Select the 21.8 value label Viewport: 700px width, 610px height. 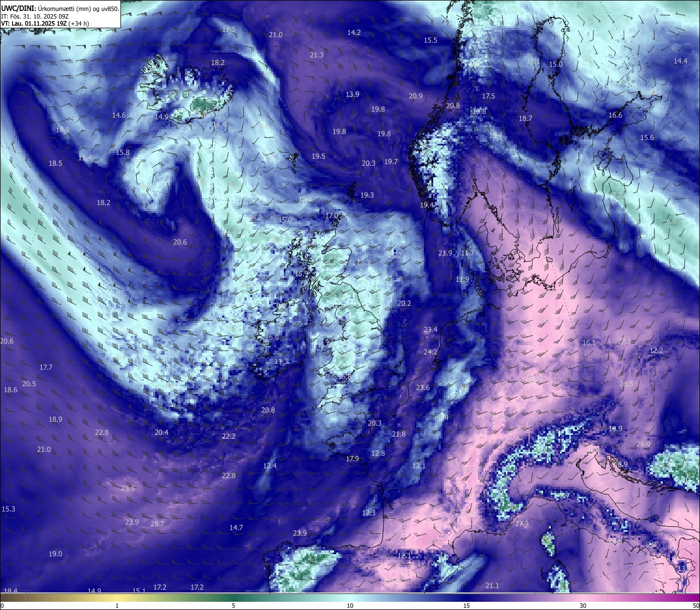click(399, 434)
